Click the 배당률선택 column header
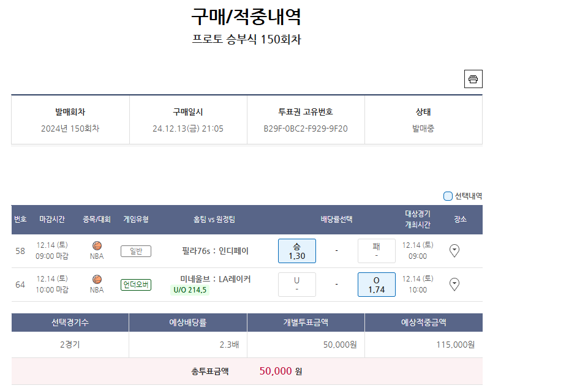The height and width of the screenshot is (388, 588). tap(336, 220)
